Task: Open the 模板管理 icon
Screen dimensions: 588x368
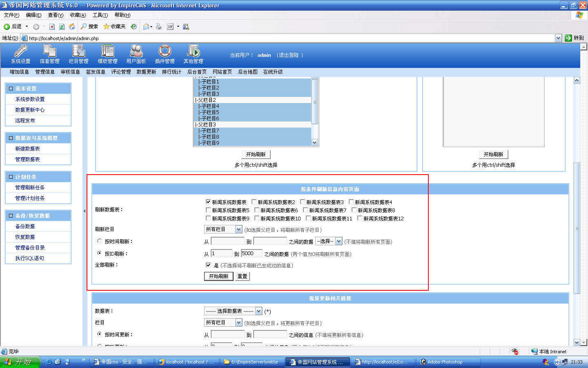Action: coord(107,51)
